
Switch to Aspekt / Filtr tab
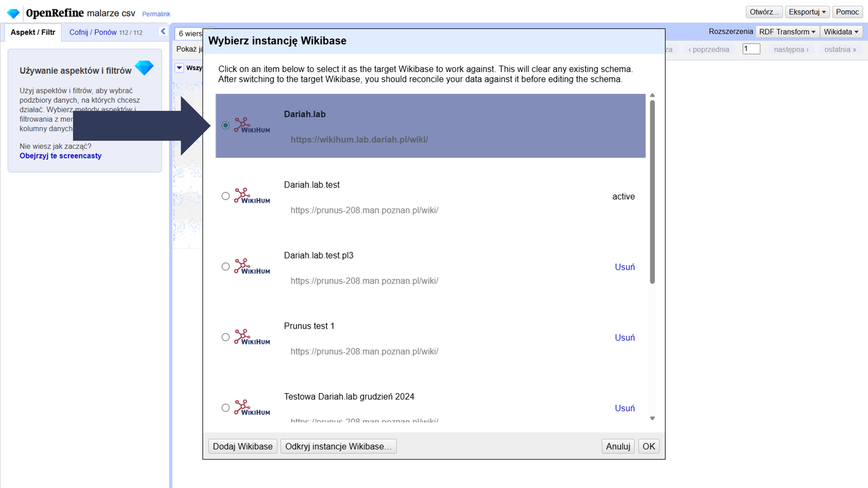33,32
